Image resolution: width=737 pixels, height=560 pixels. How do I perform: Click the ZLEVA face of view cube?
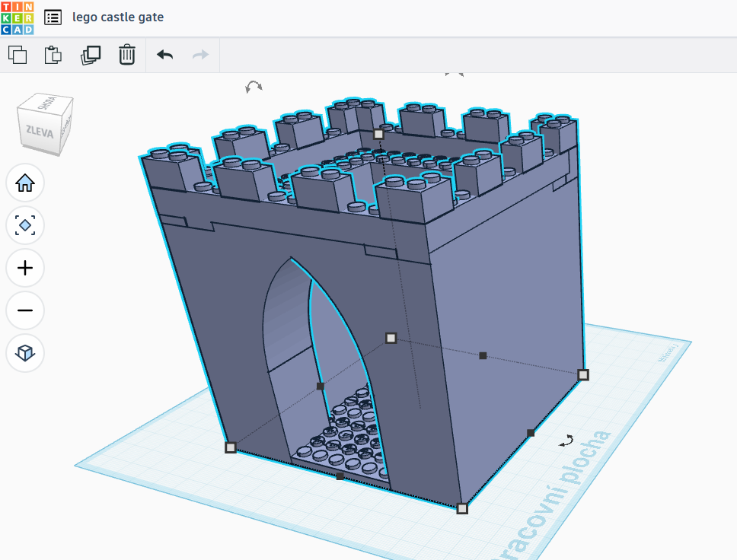pyautogui.click(x=40, y=131)
